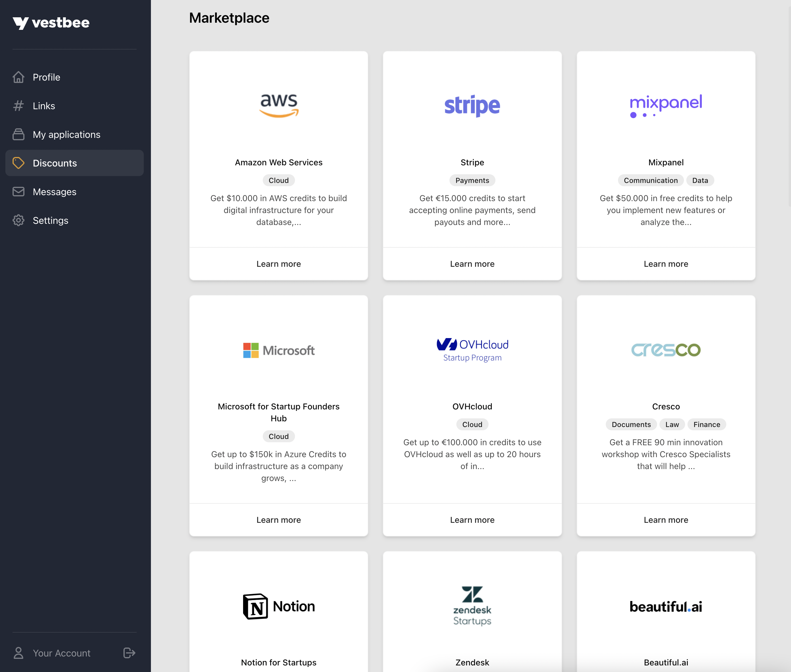The width and height of the screenshot is (791, 672).
Task: Open My applications in the sidebar
Action: point(66,135)
